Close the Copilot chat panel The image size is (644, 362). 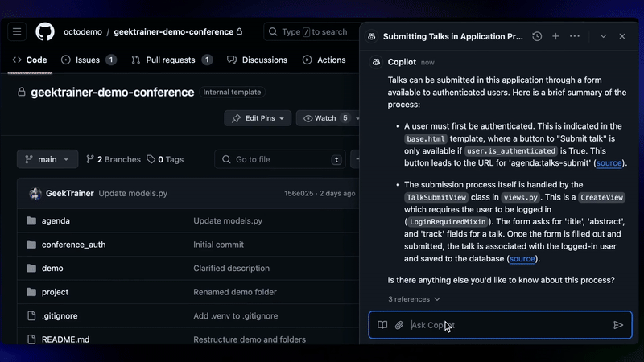tap(622, 36)
